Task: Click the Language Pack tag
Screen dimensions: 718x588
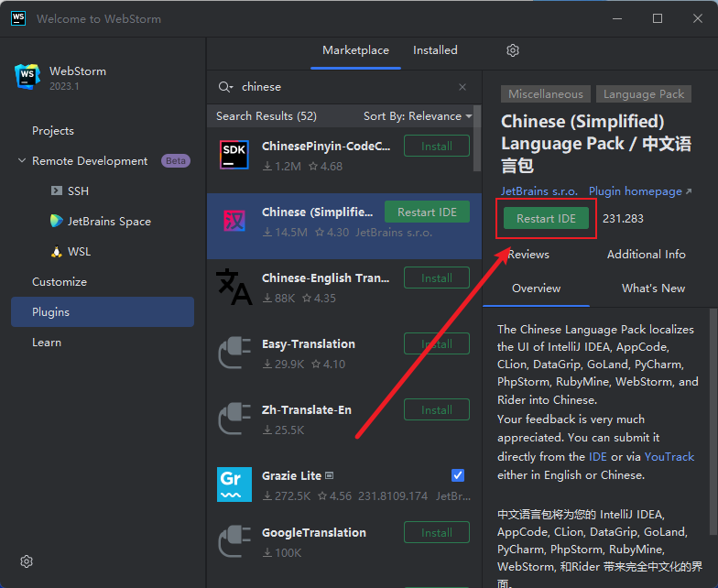Action: tap(643, 94)
